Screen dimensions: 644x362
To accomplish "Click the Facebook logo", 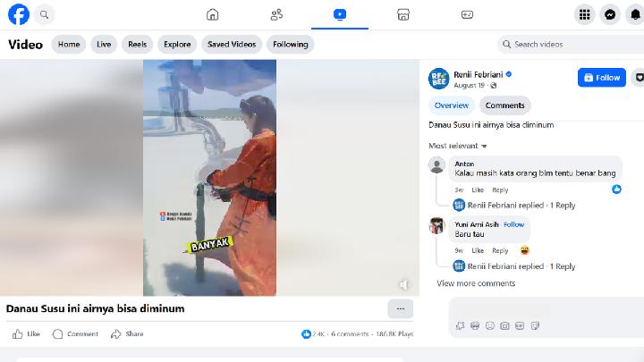I will [x=18, y=14].
